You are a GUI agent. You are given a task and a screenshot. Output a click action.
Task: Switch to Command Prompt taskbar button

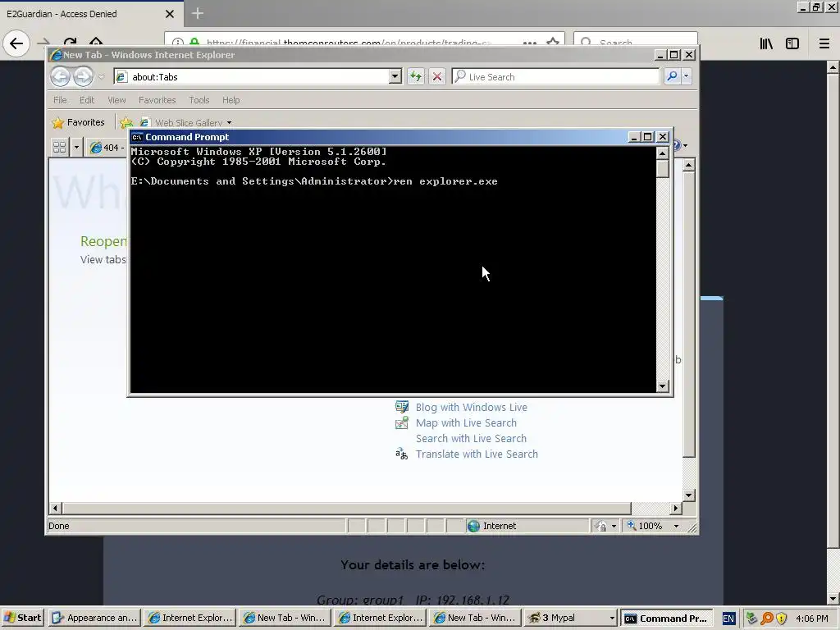coord(668,619)
